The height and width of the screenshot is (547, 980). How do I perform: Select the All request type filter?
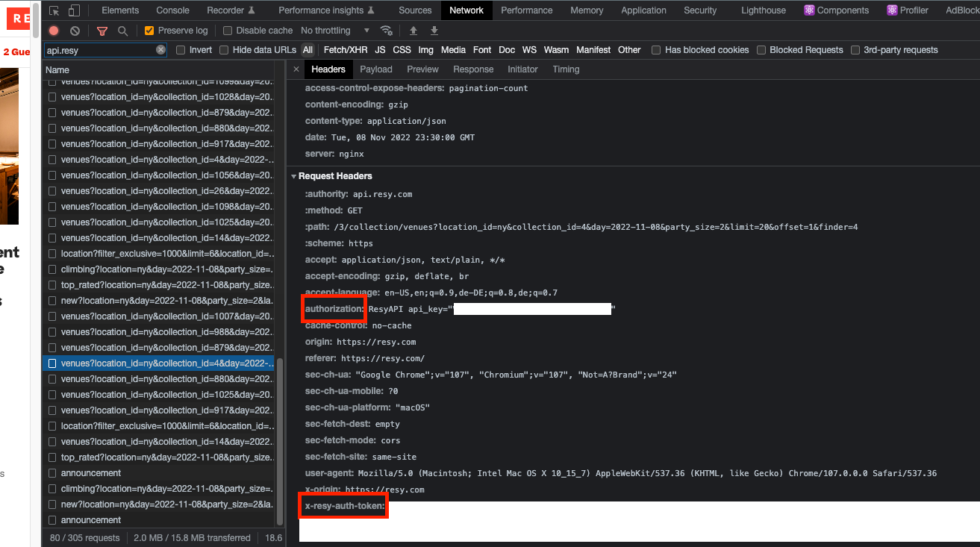[x=308, y=50]
